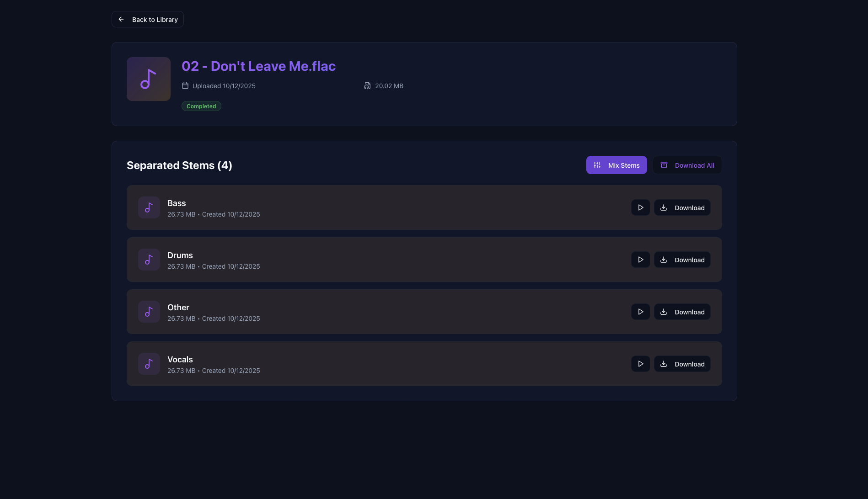Select the Vocals stem note icon

pos(149,364)
